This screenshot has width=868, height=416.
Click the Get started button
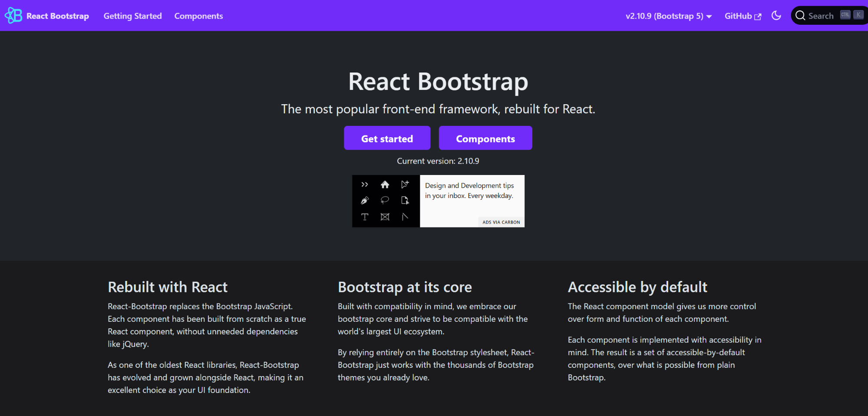[387, 138]
